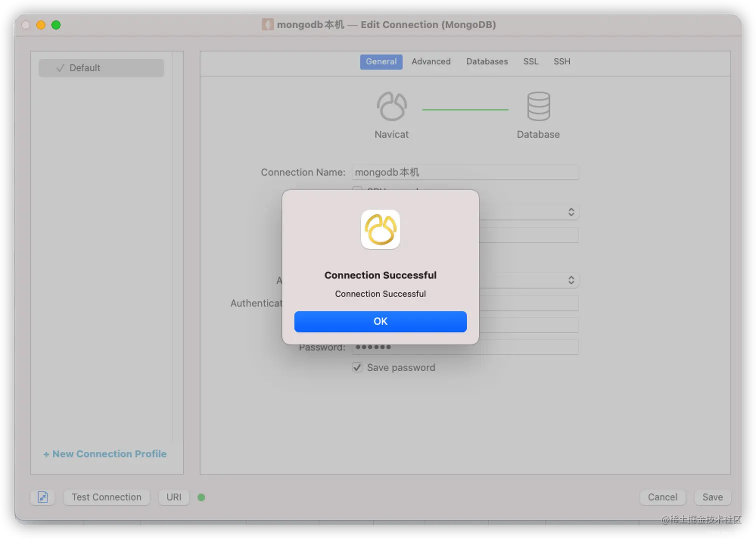Open the URI button
Viewport: 756px width, 539px height.
tap(174, 497)
